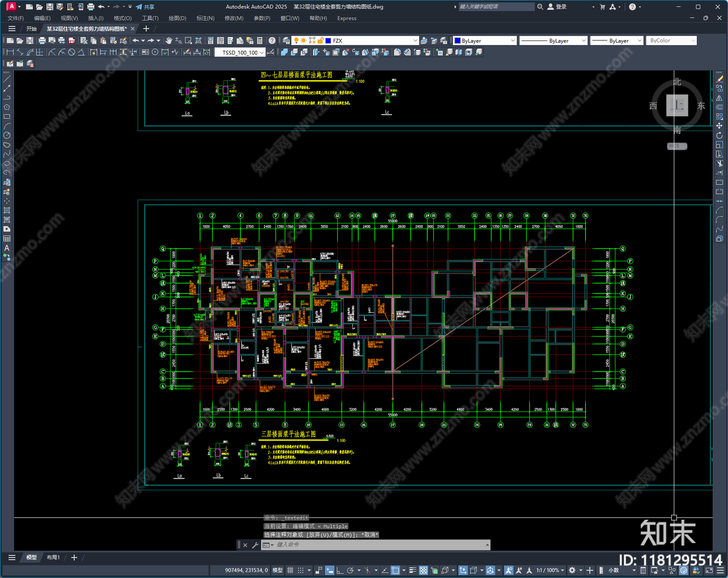Click the 西 west label on the ViewCube

point(653,106)
